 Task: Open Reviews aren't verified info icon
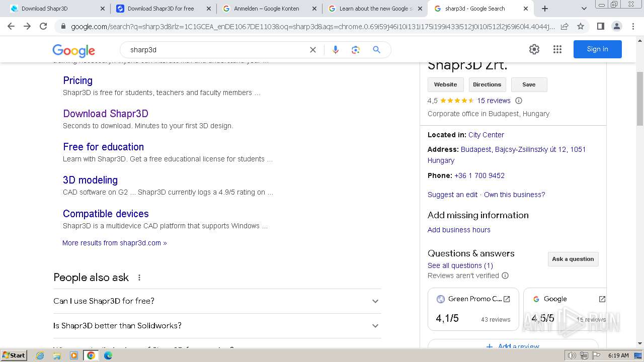(505, 276)
